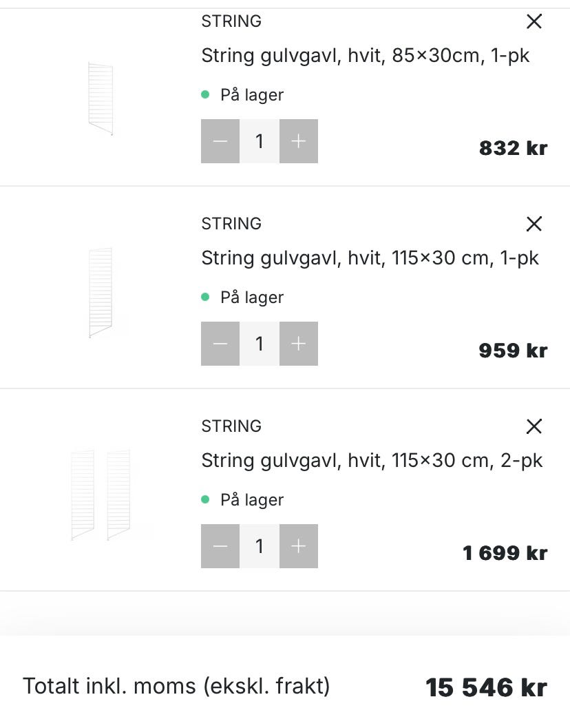Open product image of 2-pk gulvgavl

101,495
